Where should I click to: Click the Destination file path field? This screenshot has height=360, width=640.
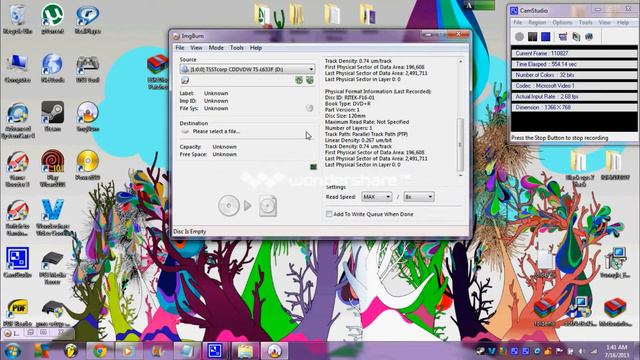coord(247,131)
